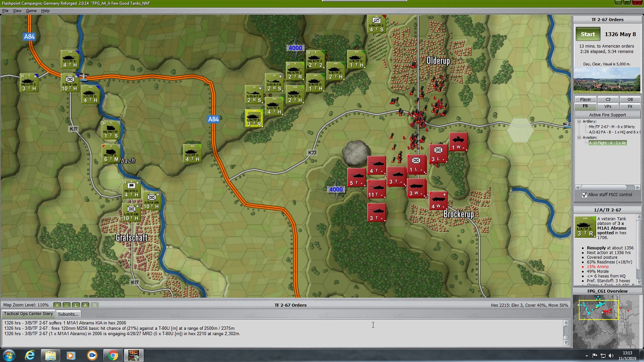Image resolution: width=644 pixels, height=362 pixels.
Task: Select the 1/C/TF 2- tank unit counter
Action: [x=91, y=94]
